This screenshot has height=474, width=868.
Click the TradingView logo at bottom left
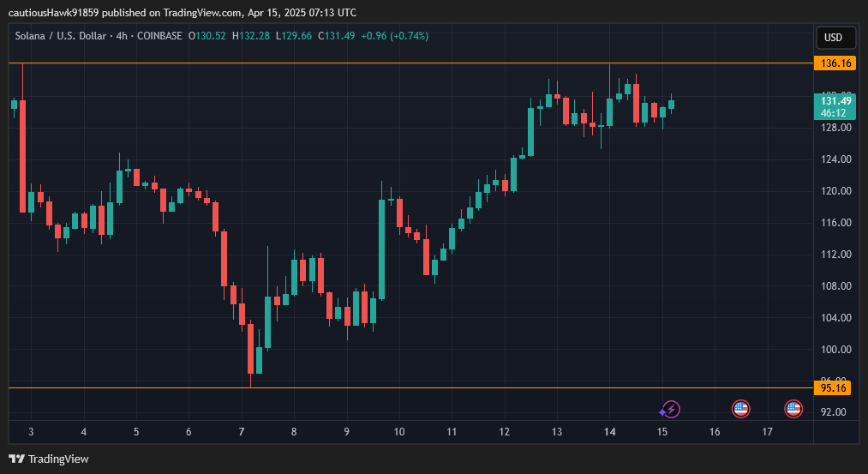(49, 459)
